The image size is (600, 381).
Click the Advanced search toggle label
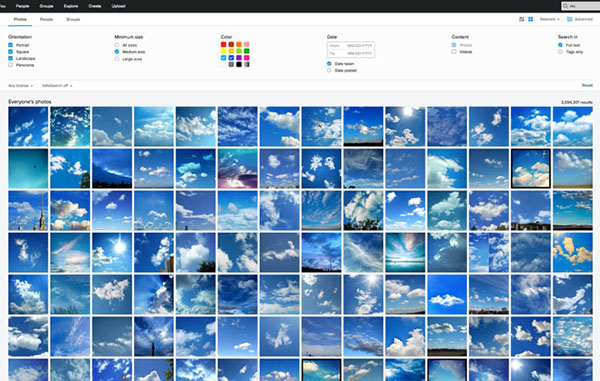tap(584, 19)
